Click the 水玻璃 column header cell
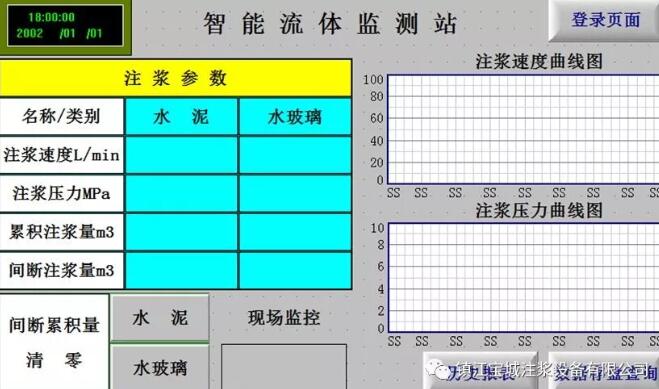Screen dimensions: 659x389 coord(295,116)
